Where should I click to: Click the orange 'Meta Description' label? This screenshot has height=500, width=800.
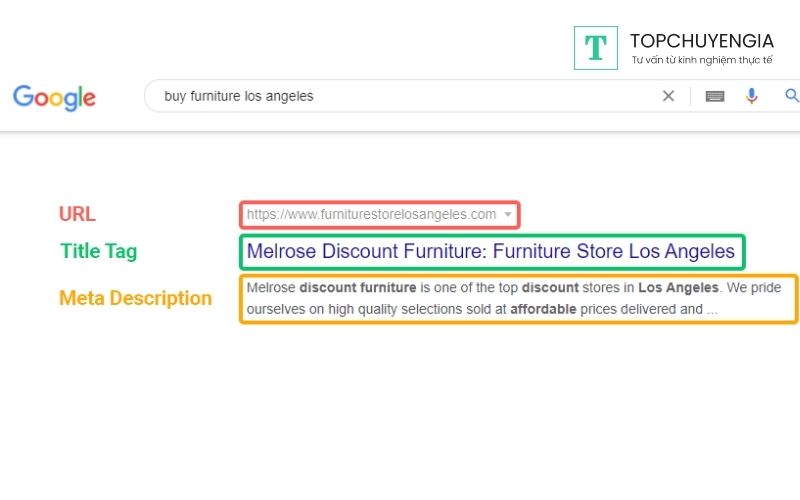[135, 298]
